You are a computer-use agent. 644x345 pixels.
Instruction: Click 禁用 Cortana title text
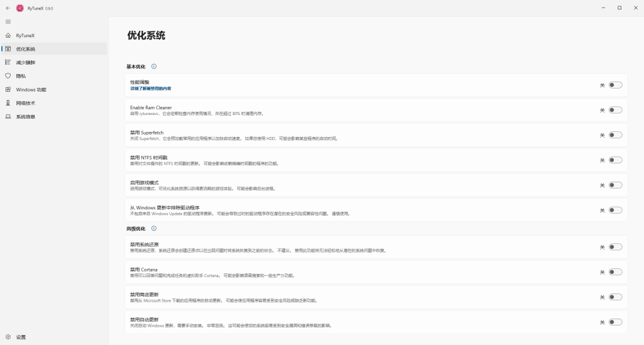[x=144, y=270]
